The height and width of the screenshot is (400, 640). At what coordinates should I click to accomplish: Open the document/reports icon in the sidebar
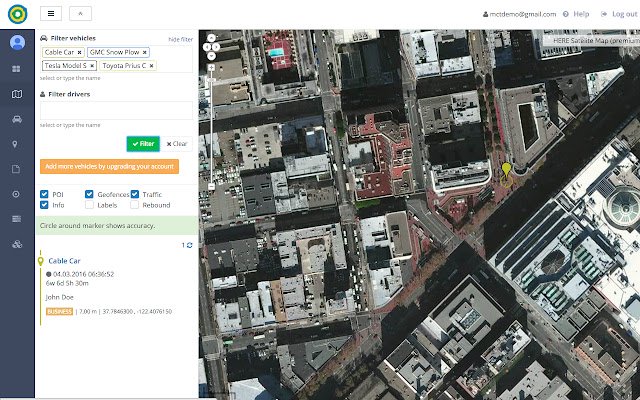[16, 169]
